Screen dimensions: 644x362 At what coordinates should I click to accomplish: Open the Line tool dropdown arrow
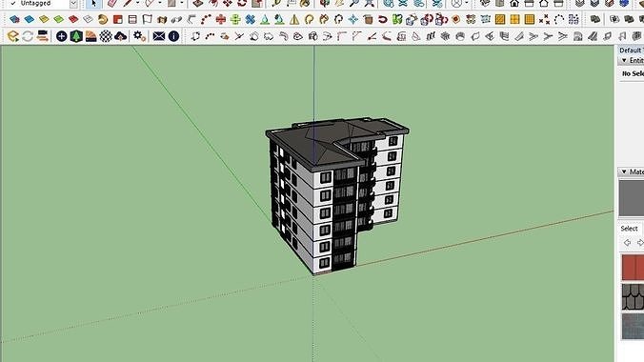click(x=137, y=3)
